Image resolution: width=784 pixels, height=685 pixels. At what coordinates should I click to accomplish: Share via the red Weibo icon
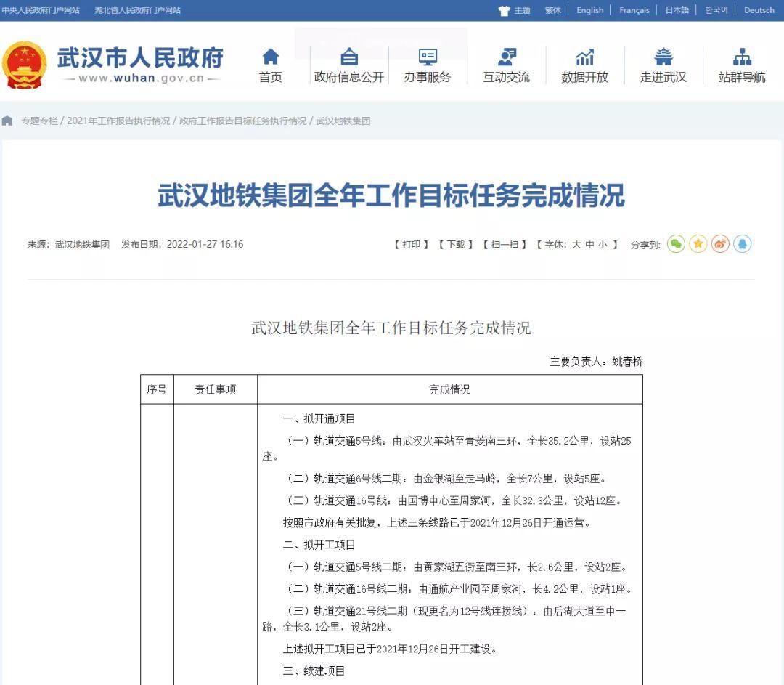pos(720,243)
